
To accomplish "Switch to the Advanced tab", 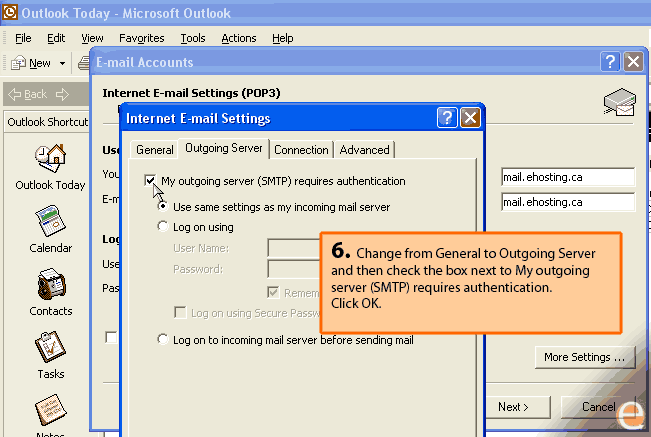I will 364,150.
